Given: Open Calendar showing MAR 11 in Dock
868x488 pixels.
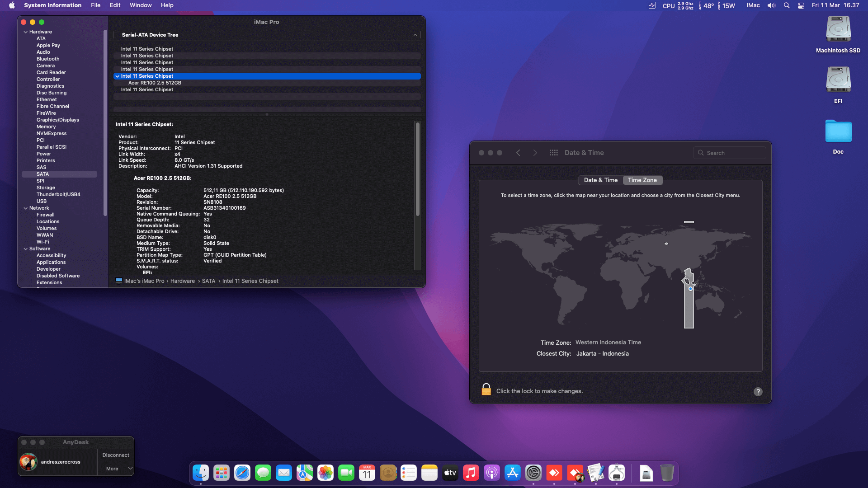Looking at the screenshot, I should (x=367, y=473).
